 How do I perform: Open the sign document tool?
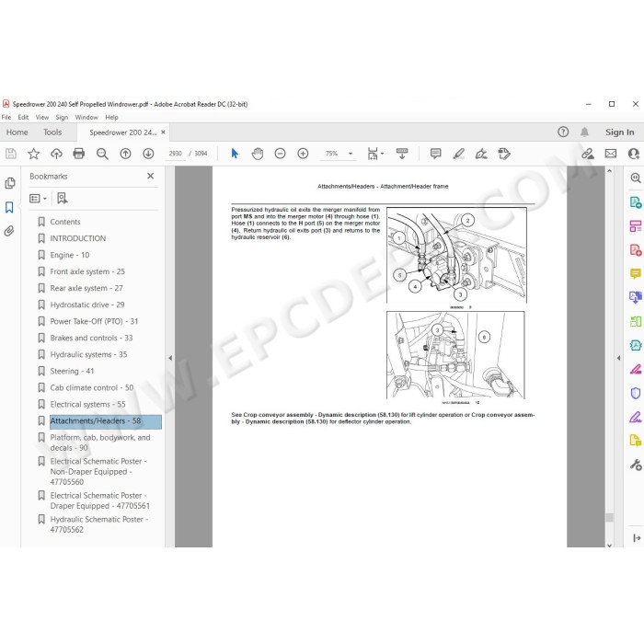click(481, 154)
